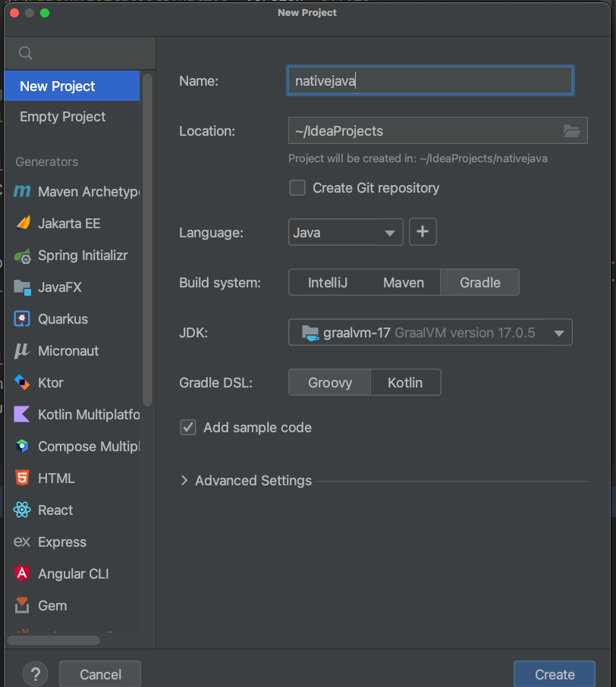Click the folder icon beside Location

[x=572, y=130]
